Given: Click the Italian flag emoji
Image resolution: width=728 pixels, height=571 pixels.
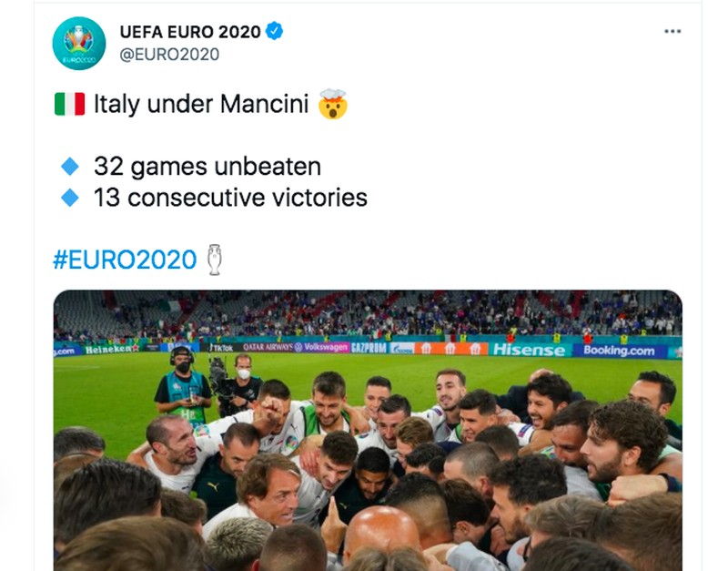Looking at the screenshot, I should point(71,104).
